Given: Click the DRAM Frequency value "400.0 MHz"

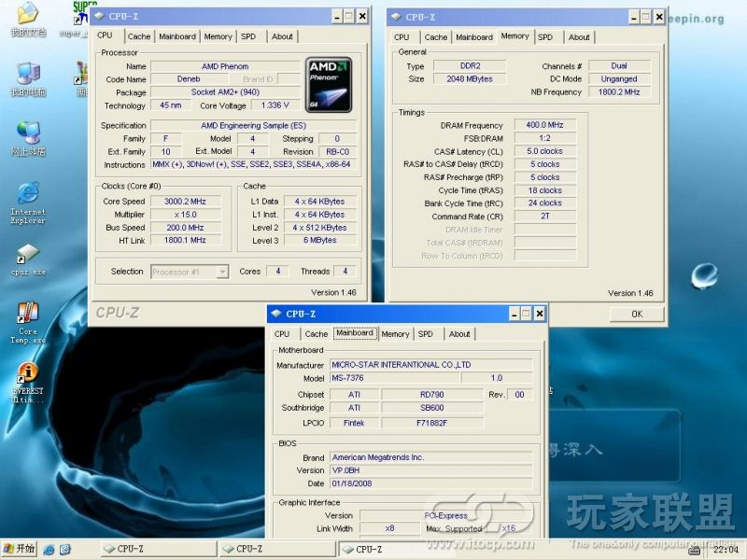Looking at the screenshot, I should click(x=544, y=125).
